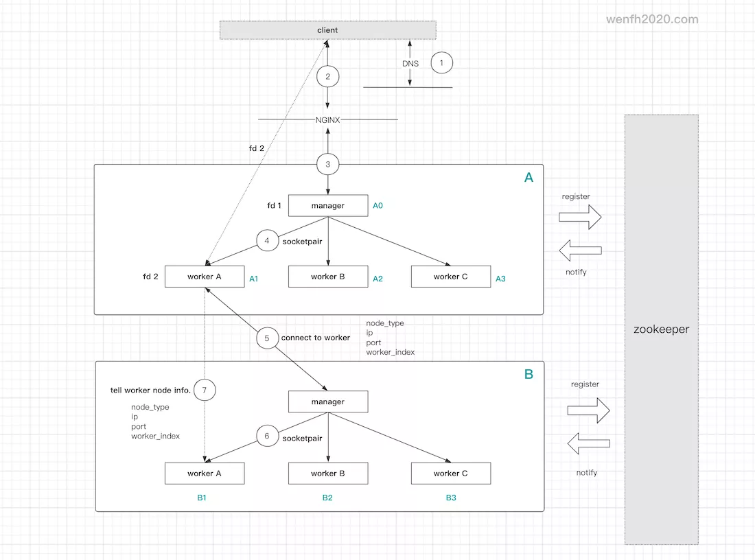Click circled number 7 beside tell worker node info
Screen dimensions: 755x560
[x=205, y=390]
